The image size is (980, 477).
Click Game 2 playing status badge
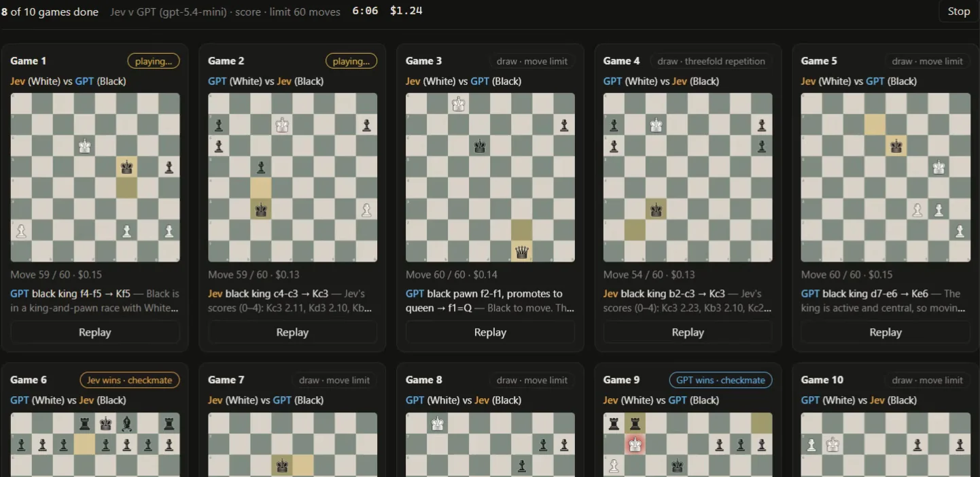click(x=351, y=61)
